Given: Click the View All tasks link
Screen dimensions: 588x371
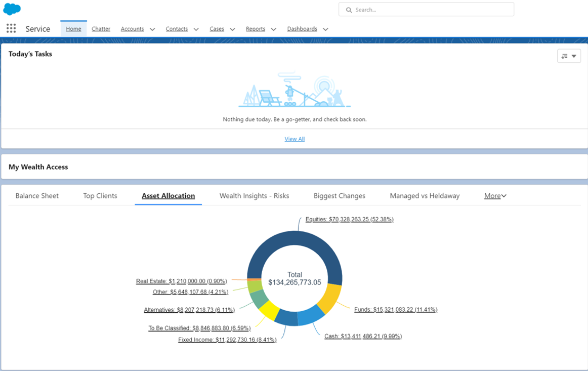Looking at the screenshot, I should [x=295, y=139].
